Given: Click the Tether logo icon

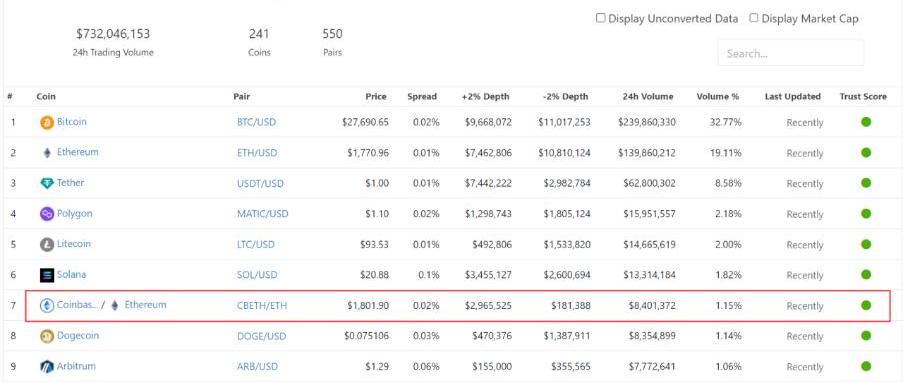Looking at the screenshot, I should [x=47, y=183].
